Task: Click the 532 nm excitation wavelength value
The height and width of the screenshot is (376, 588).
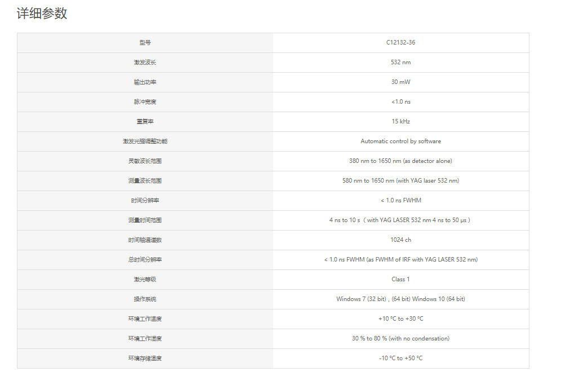Action: [400, 62]
